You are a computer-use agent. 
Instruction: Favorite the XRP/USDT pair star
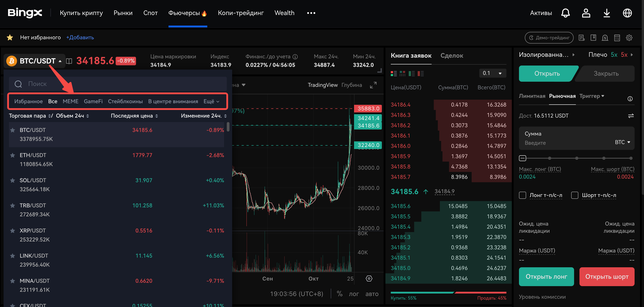[13, 231]
